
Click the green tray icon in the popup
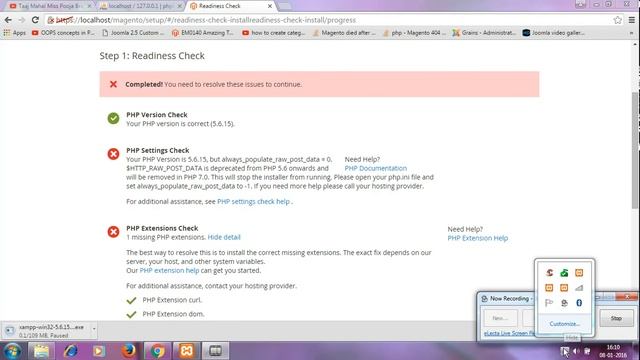[x=564, y=273]
